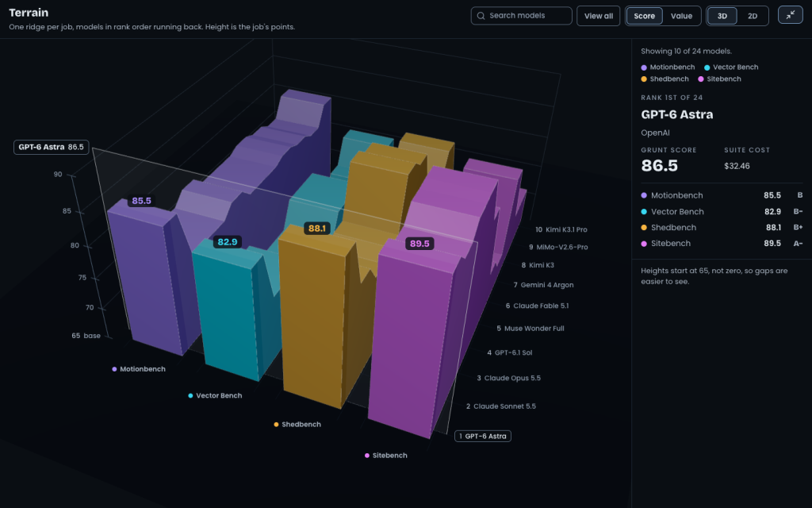Click the 8 Kimi K3 rank label

(x=538, y=265)
